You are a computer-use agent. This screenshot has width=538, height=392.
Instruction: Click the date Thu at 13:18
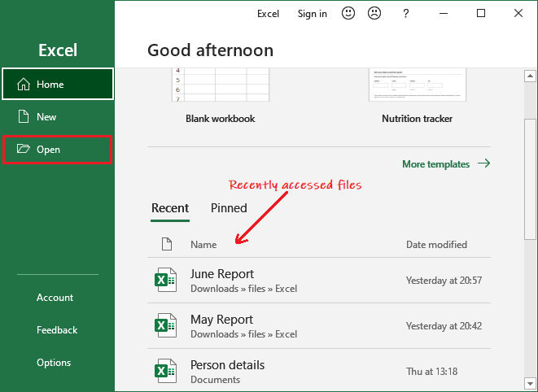(431, 372)
